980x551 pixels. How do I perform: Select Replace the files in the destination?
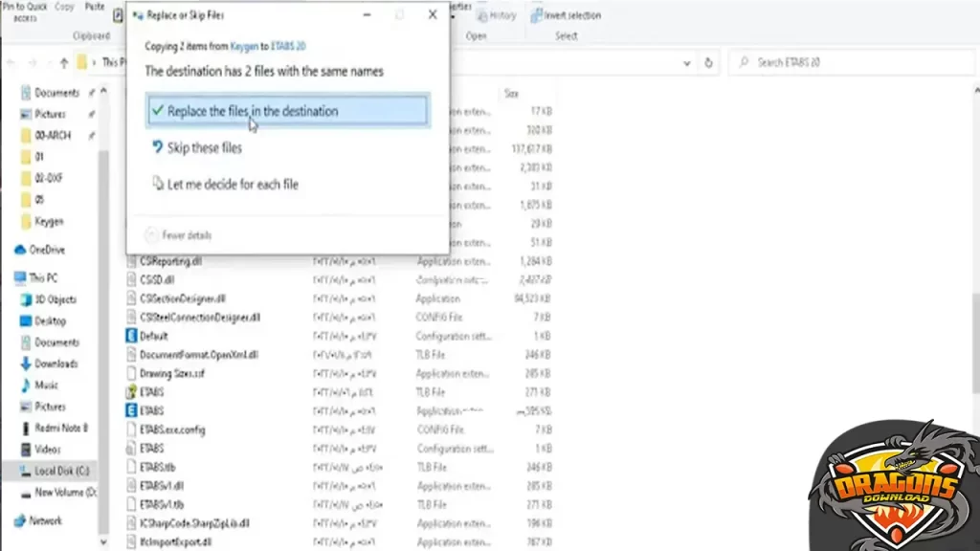click(249, 110)
